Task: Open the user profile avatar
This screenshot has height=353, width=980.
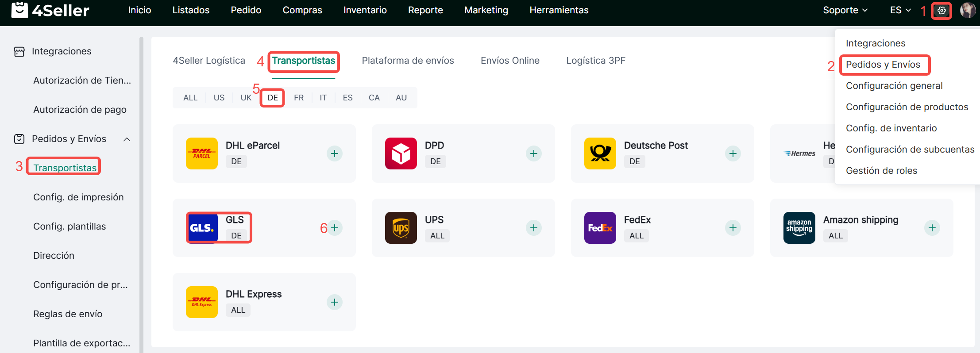Action: [x=967, y=10]
